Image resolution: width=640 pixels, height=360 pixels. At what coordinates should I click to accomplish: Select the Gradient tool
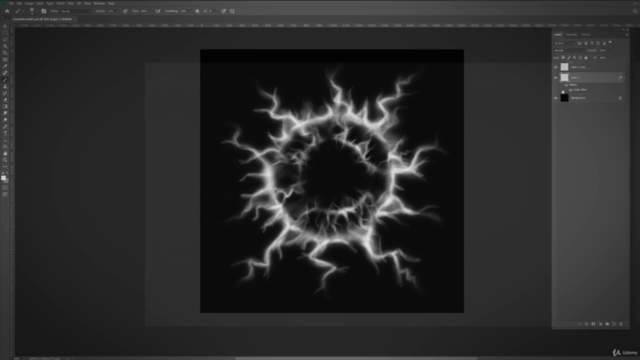[5, 107]
